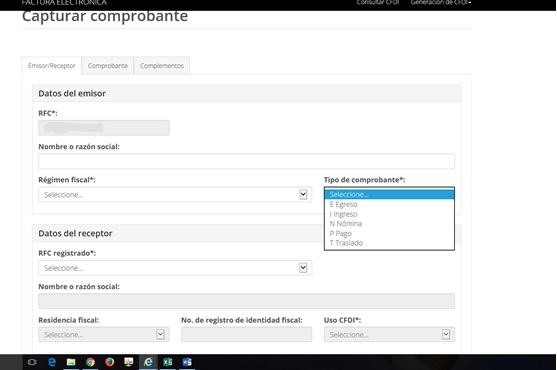Switch to Internet Explorer in the taskbar
557x370 pixels.
click(148, 362)
